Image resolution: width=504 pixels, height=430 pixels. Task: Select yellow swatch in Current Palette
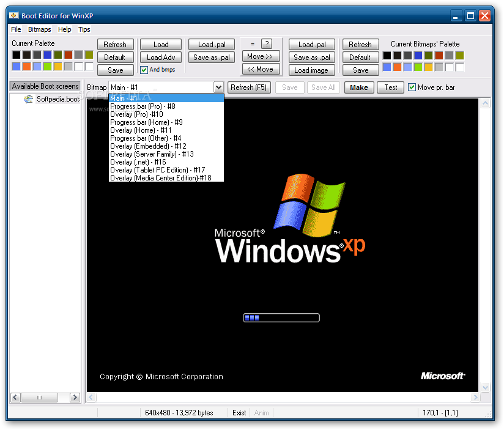tap(58, 67)
